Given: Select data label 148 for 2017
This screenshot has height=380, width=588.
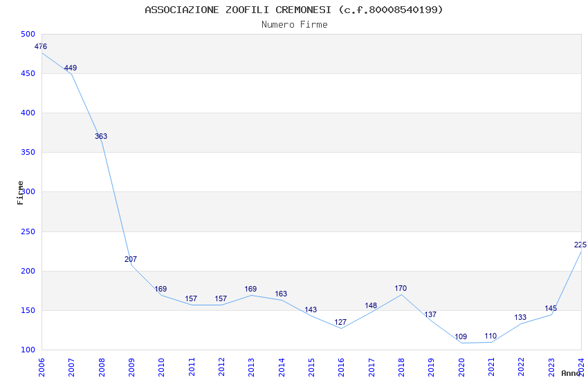Looking at the screenshot, I should coord(371,305).
